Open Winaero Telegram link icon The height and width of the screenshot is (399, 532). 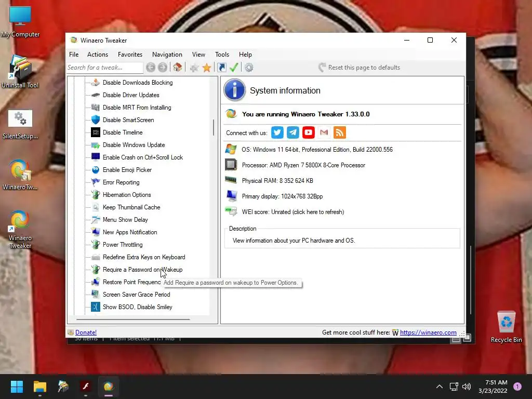click(x=293, y=132)
